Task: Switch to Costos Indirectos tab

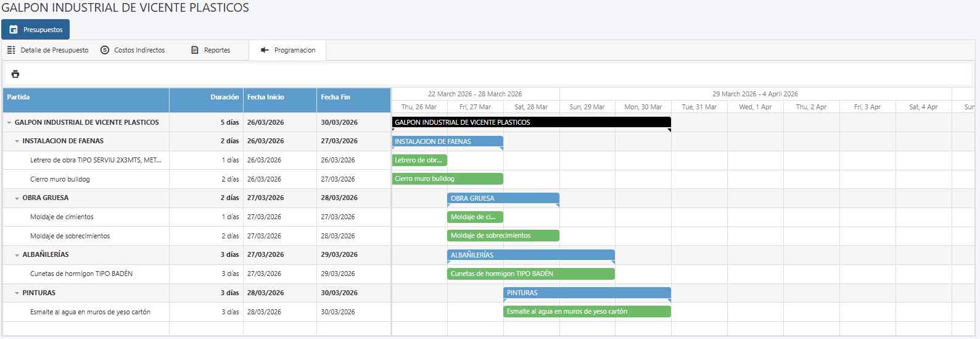Action: [x=139, y=50]
